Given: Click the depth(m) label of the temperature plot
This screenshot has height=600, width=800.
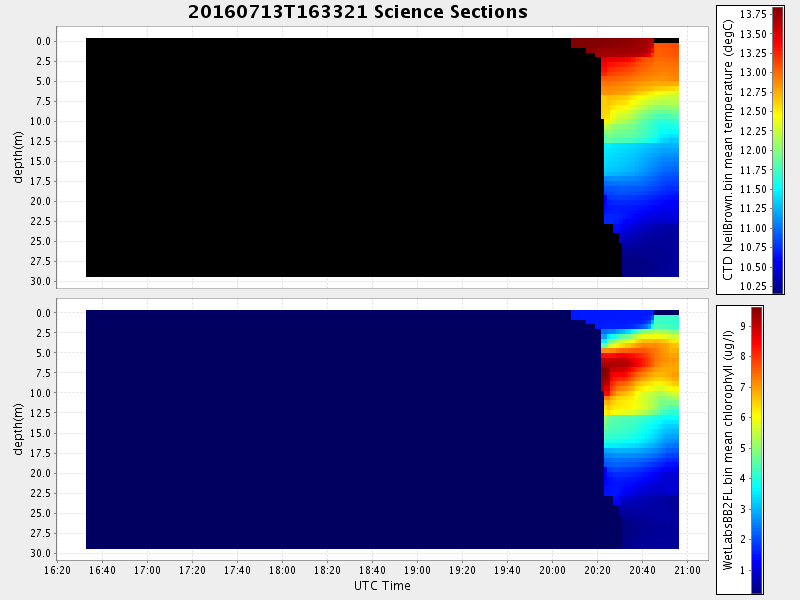Looking at the screenshot, I should [x=18, y=157].
